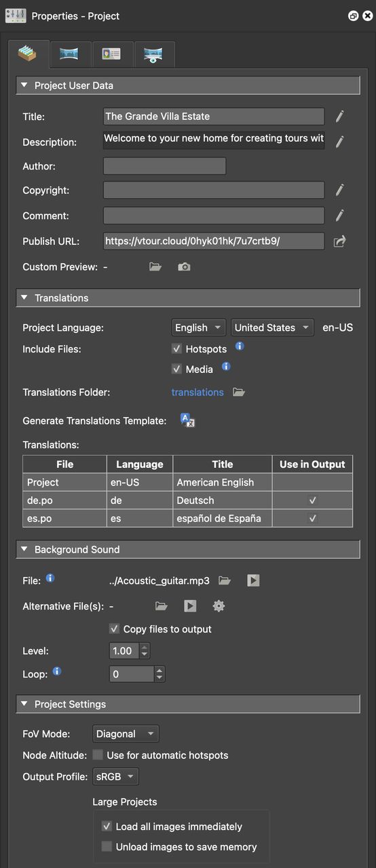The image size is (376, 868).
Task: Browse for a Custom Preview image folder
Action: [x=155, y=267]
